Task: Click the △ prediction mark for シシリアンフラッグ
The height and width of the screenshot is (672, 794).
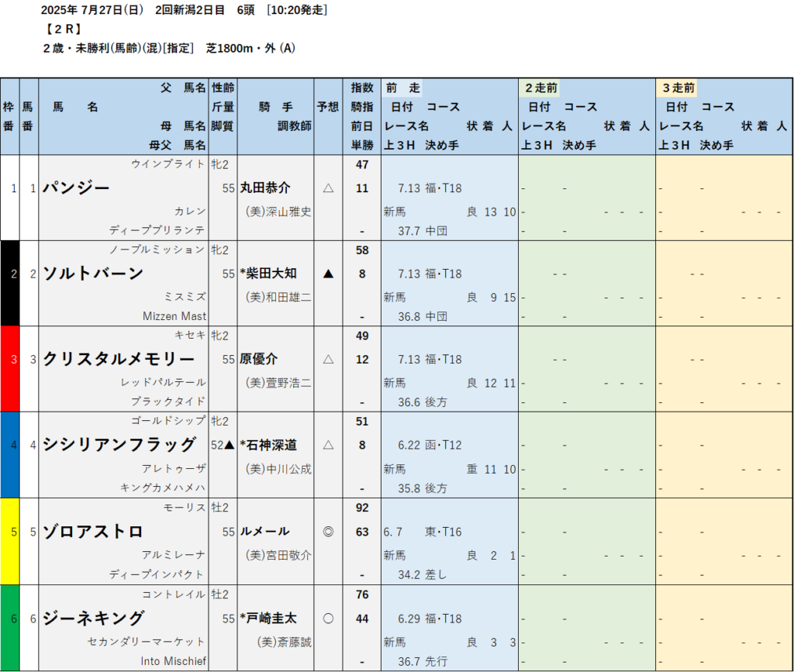Action: pos(328,445)
